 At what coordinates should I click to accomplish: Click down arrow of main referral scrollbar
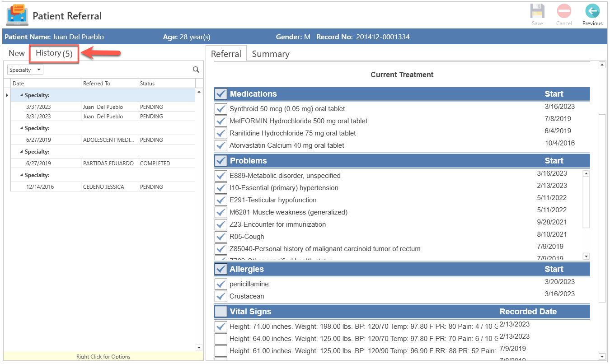[601, 357]
